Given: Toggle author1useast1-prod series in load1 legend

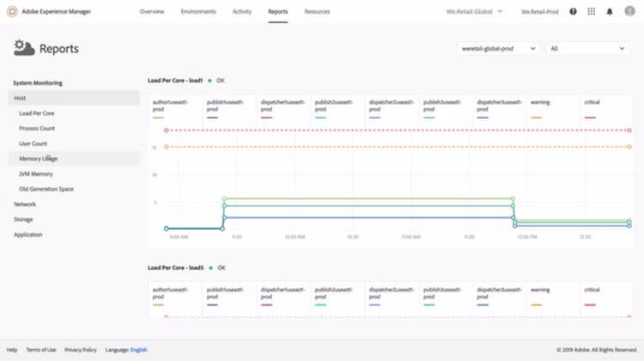Looking at the screenshot, I should click(174, 109).
